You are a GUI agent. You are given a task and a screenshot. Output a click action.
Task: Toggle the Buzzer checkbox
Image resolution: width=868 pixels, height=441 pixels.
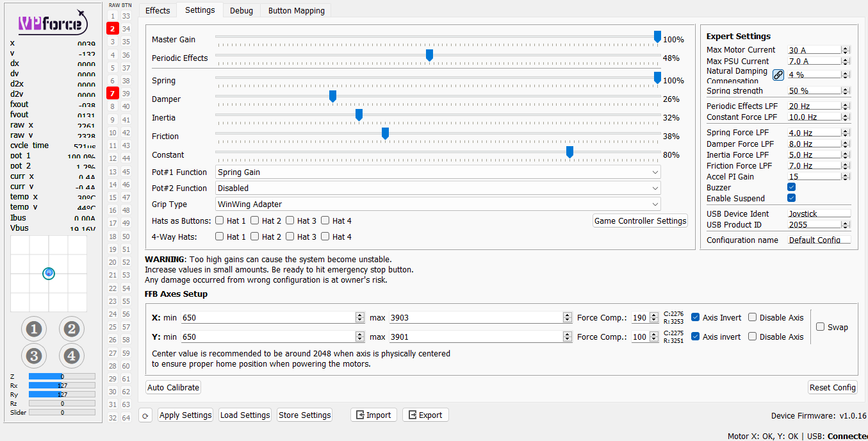pos(791,187)
